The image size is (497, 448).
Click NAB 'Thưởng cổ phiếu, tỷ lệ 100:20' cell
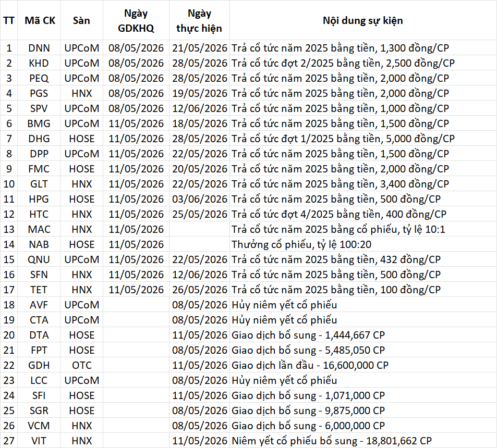[363, 244]
